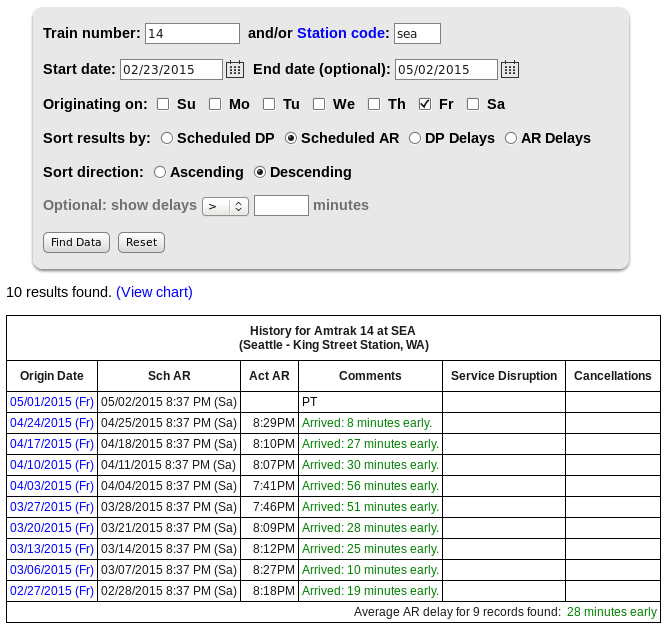Choose Descending sort direction
Viewport: 670px width, 633px height.
260,172
